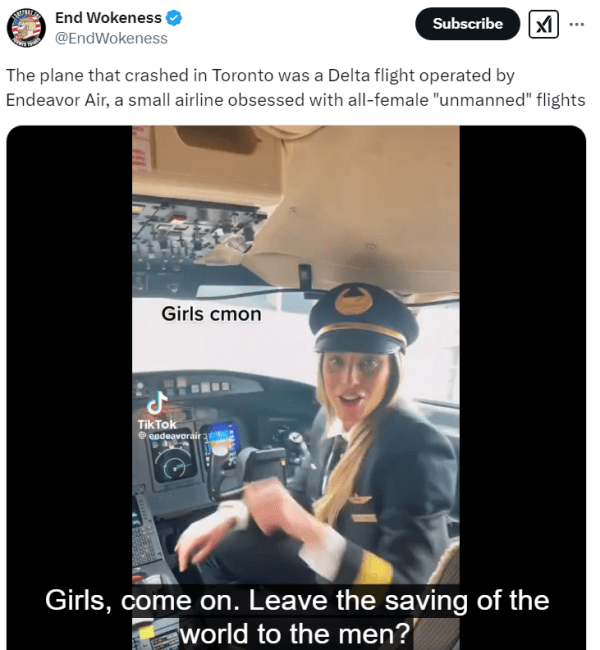The height and width of the screenshot is (650, 600).
Task: Click the blue verified checkmark badge
Action: coord(174,18)
